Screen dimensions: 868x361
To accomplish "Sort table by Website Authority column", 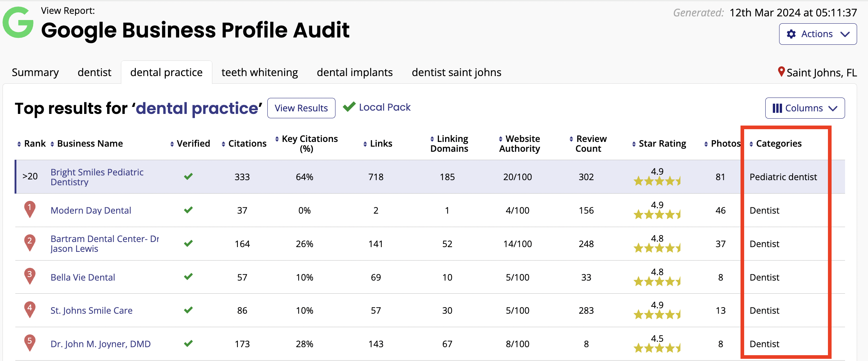I will 519,144.
